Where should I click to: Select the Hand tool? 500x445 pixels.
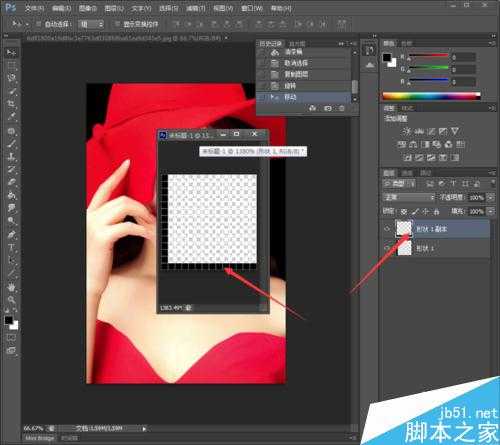[12, 287]
